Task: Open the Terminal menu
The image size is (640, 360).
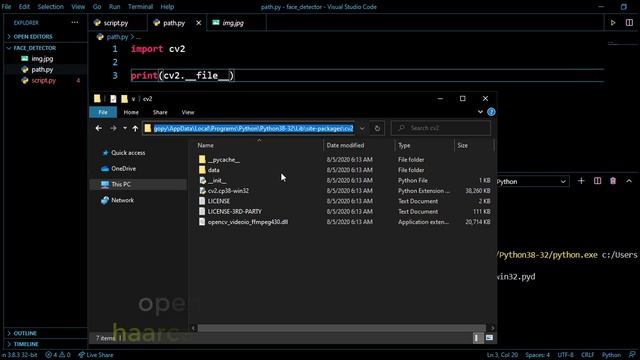Action: pyautogui.click(x=140, y=7)
